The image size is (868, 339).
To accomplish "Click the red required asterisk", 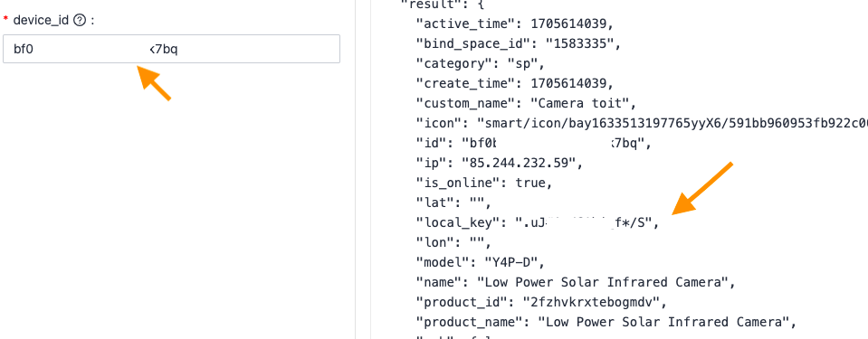I will [5, 20].
